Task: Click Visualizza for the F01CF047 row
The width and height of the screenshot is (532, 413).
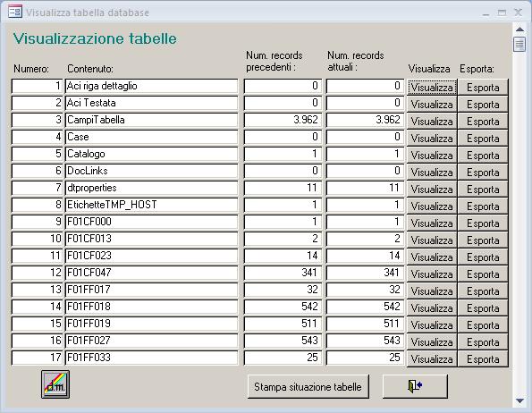Action: tap(432, 274)
